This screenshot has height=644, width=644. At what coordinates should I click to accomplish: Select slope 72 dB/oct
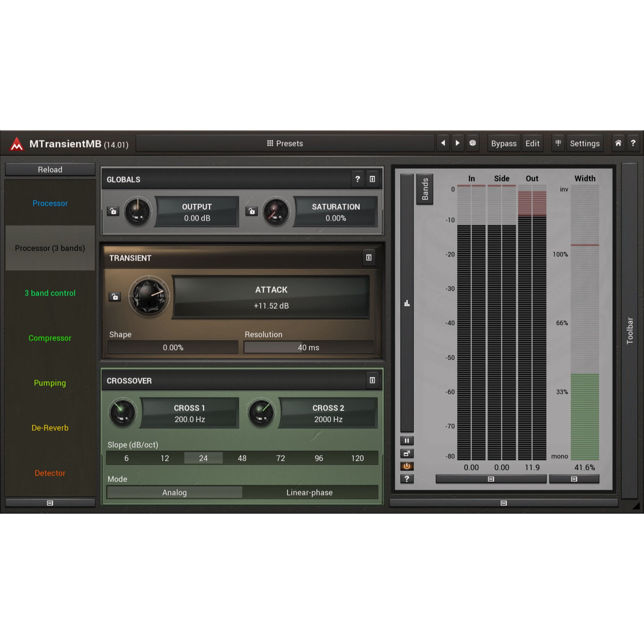pyautogui.click(x=281, y=458)
